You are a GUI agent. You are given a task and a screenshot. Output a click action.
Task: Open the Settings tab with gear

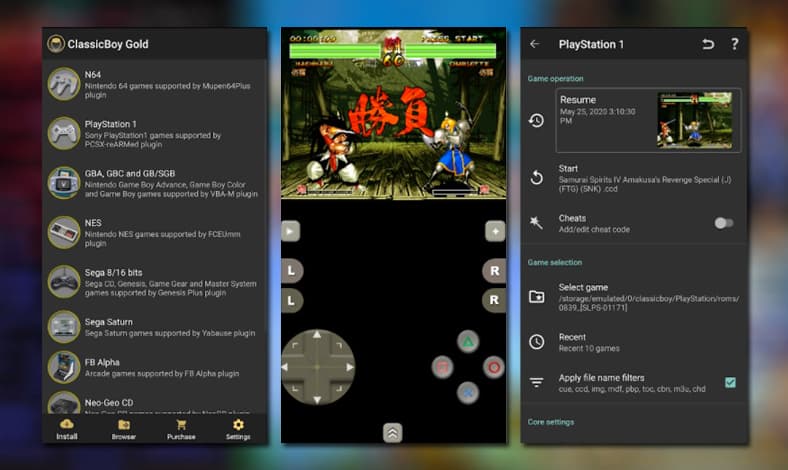[238, 429]
